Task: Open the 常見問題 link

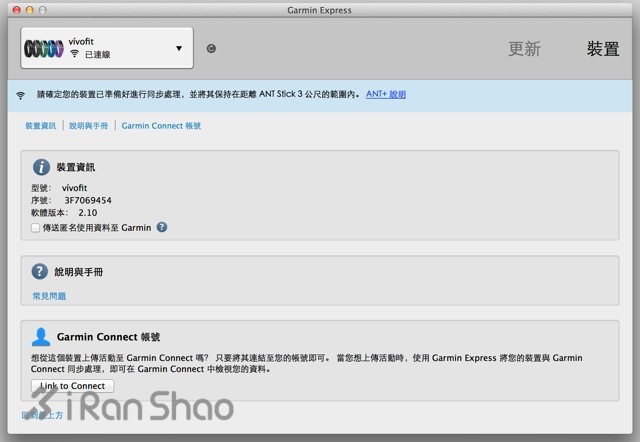Action: [x=49, y=296]
